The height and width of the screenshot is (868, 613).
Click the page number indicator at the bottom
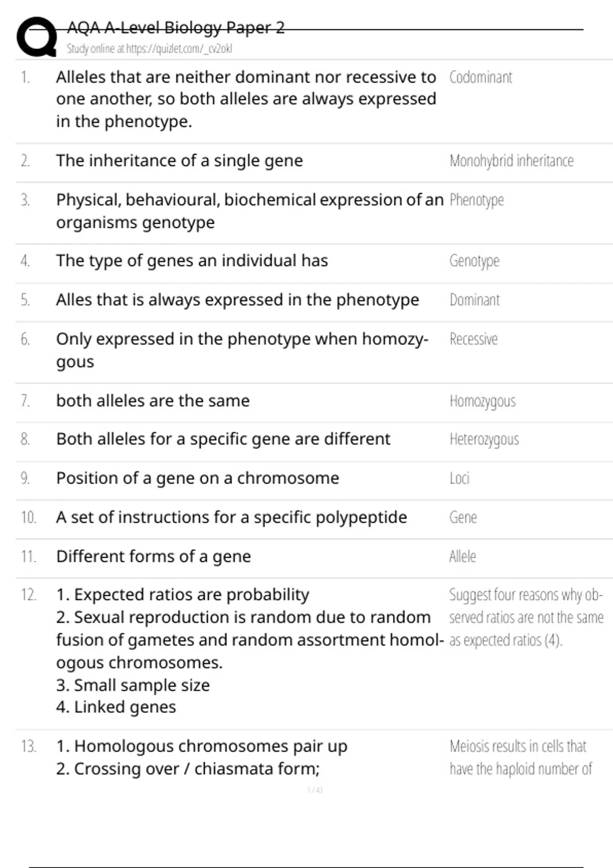click(315, 790)
